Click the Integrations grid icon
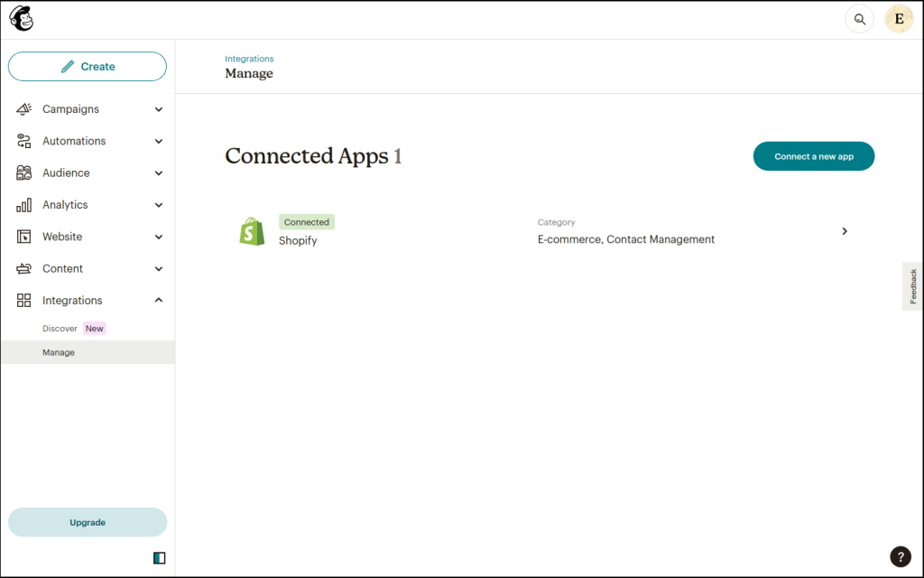The width and height of the screenshot is (924, 578). pos(23,300)
